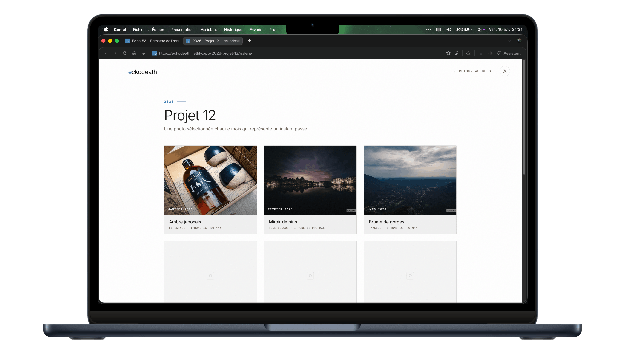This screenshot has width=644, height=356.
Task: Toggle light/dark theme sun button
Action: click(x=504, y=71)
